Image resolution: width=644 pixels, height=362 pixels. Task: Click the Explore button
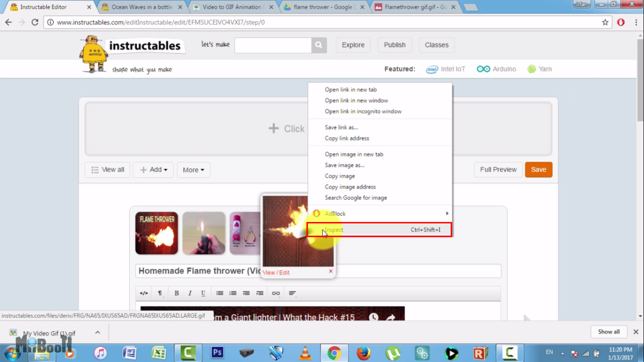click(353, 45)
